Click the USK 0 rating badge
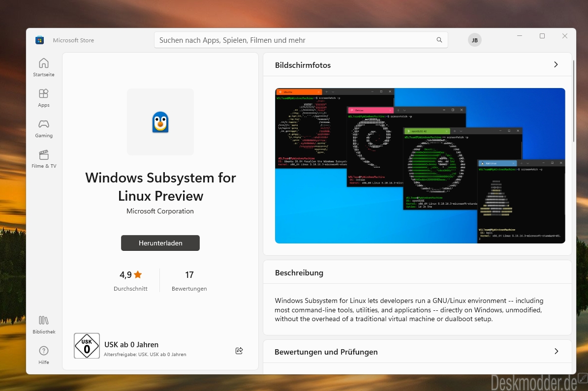 87,346
